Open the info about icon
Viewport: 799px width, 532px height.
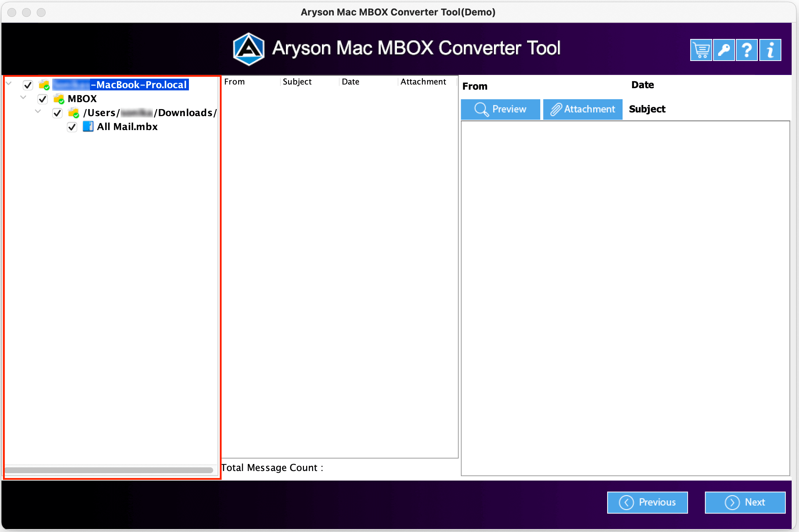click(770, 50)
